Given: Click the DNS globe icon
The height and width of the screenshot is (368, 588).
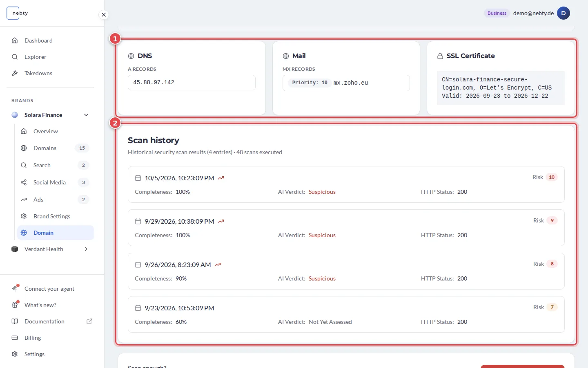Looking at the screenshot, I should point(131,56).
